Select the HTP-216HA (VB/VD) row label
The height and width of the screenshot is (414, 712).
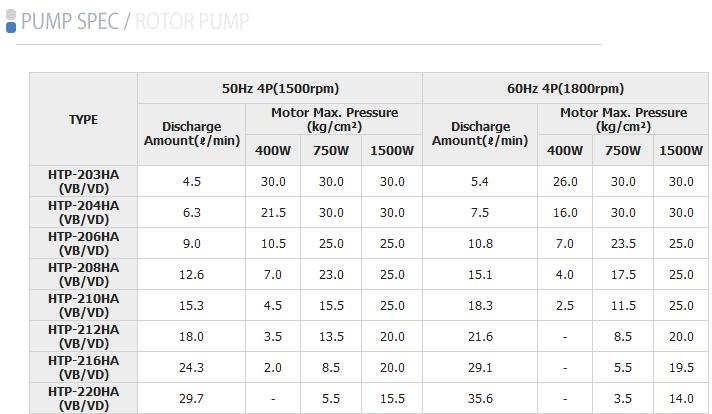click(83, 367)
